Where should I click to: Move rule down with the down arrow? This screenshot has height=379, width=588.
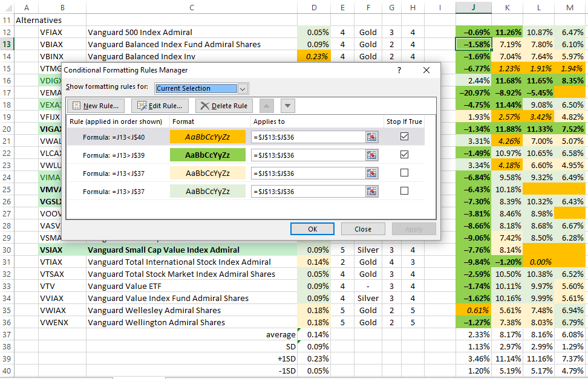coord(287,106)
